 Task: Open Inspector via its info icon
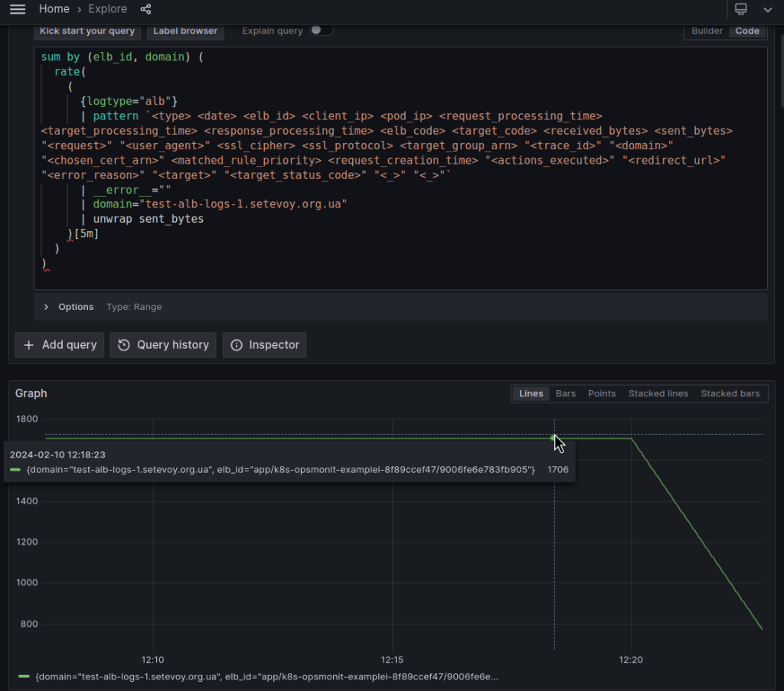point(238,345)
